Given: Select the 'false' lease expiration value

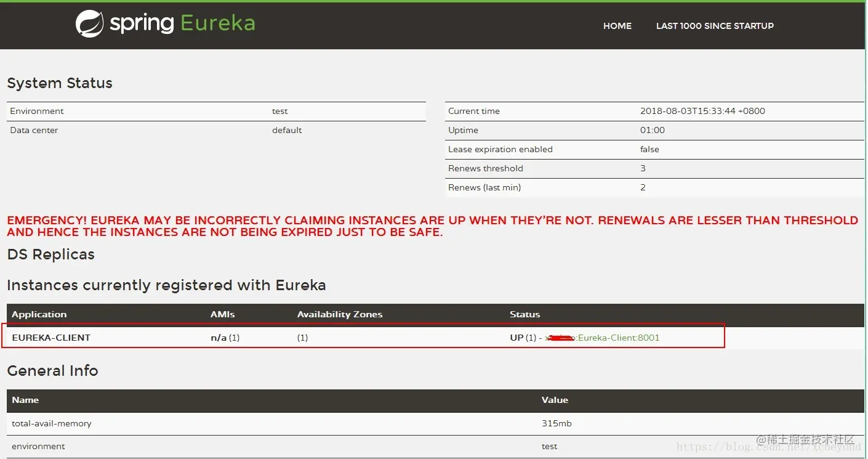Looking at the screenshot, I should click(649, 150).
